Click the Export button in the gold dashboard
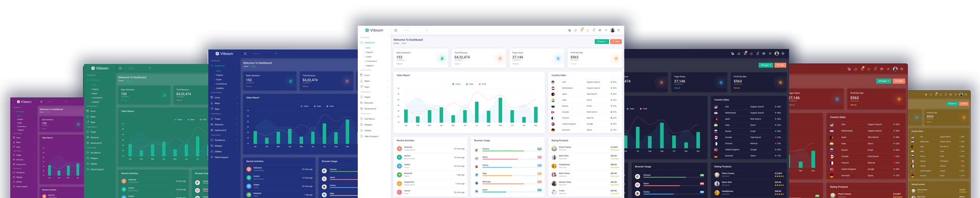980x198 pixels. [x=952, y=104]
